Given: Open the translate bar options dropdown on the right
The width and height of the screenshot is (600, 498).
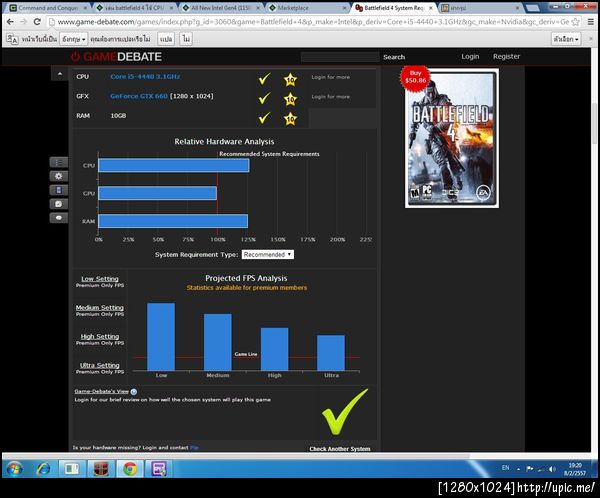Looking at the screenshot, I should pos(566,39).
